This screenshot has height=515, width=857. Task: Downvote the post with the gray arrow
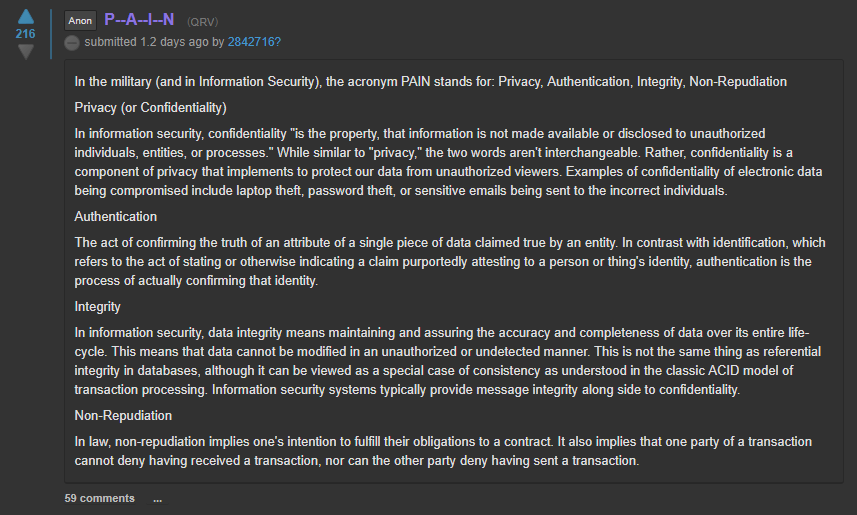[26, 52]
